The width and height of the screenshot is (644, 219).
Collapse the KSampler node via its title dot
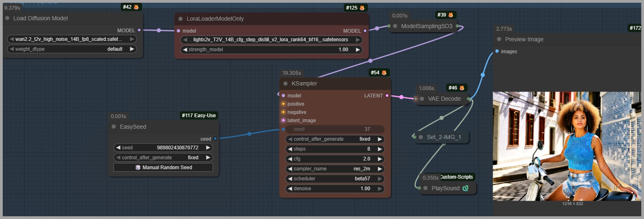coord(286,84)
